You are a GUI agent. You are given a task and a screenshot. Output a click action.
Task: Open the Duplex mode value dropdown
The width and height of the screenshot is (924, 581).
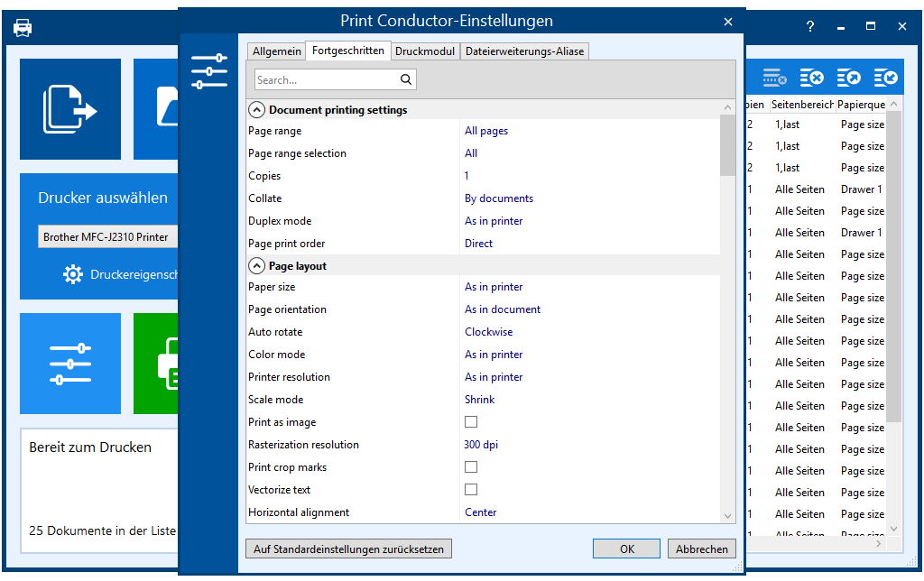494,221
